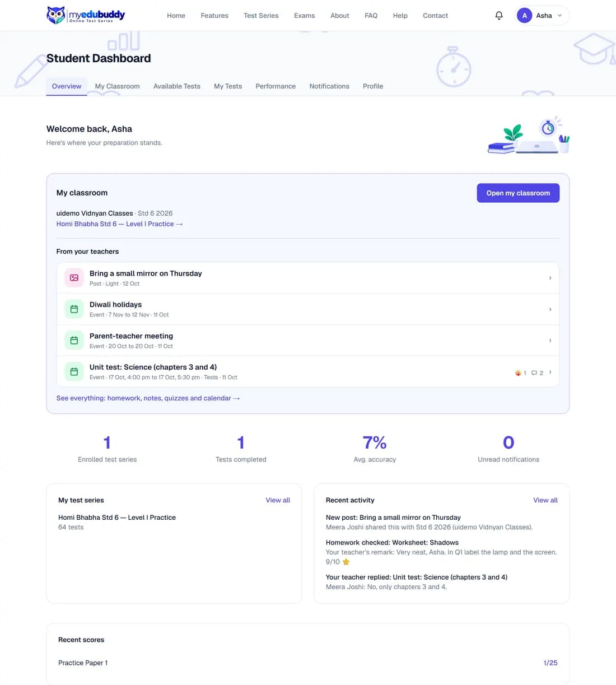The image size is (616, 685).
Task: Click the image post icon beside mirror post
Action: pyautogui.click(x=74, y=278)
